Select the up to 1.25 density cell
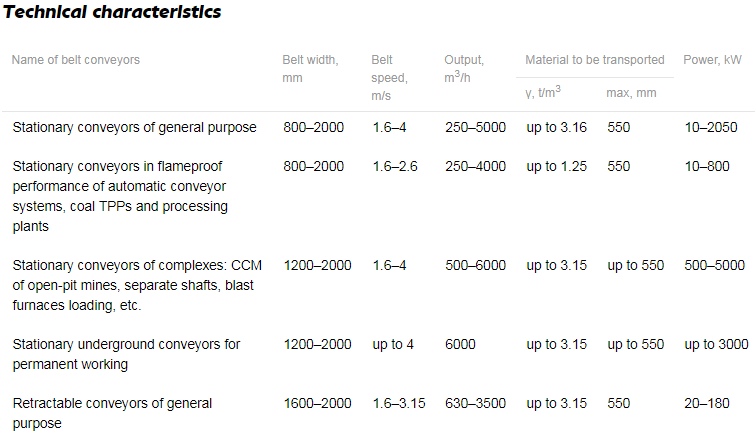Image resolution: width=755 pixels, height=436 pixels. click(556, 166)
